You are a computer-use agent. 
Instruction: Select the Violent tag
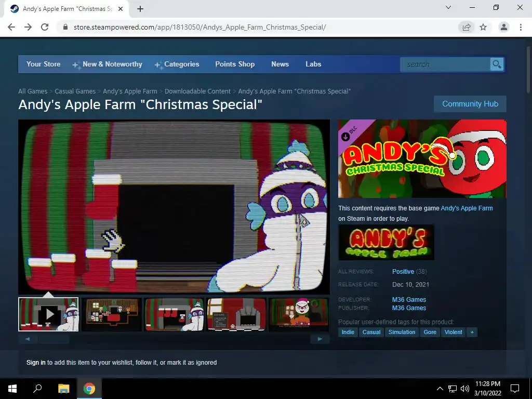click(453, 332)
